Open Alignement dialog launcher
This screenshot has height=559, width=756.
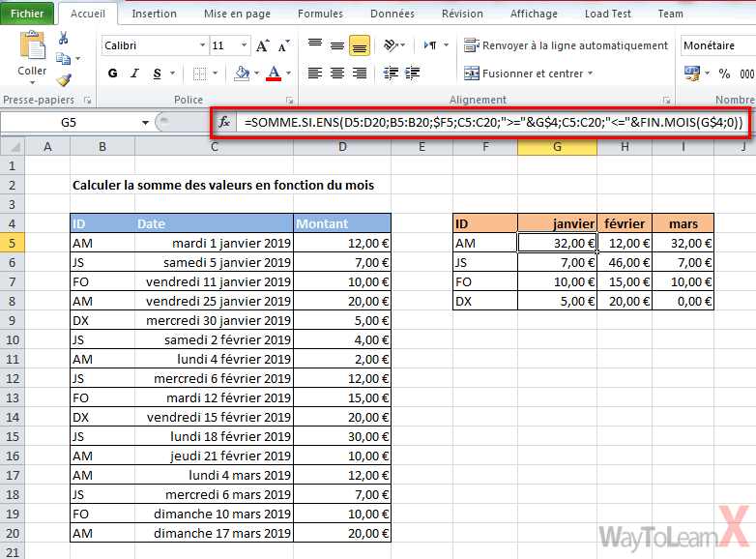[x=666, y=101]
